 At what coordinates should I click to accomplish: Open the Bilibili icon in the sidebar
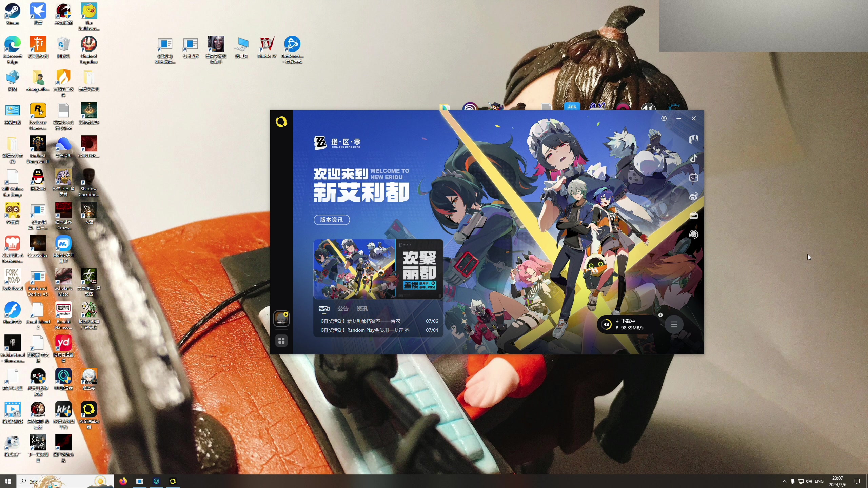[x=693, y=177]
